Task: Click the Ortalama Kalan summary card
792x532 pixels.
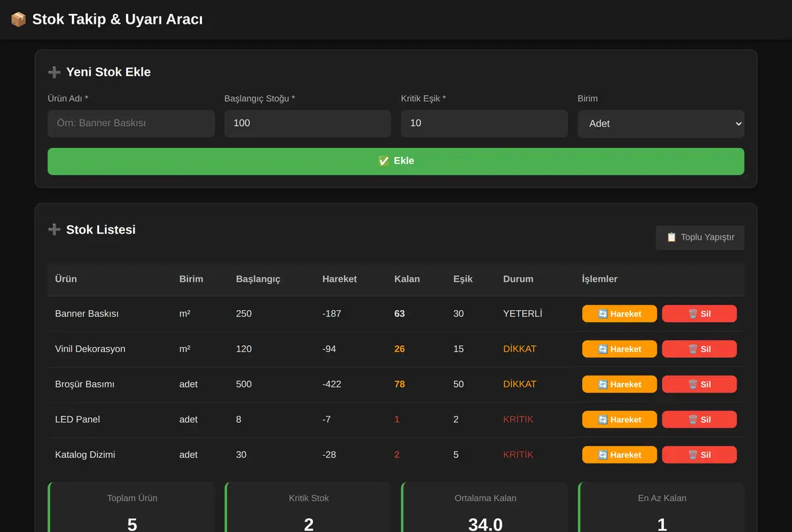Action: (485, 507)
